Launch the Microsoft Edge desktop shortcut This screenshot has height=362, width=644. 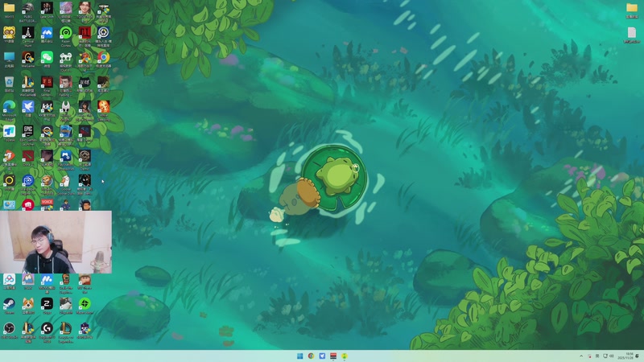pyautogui.click(x=9, y=108)
